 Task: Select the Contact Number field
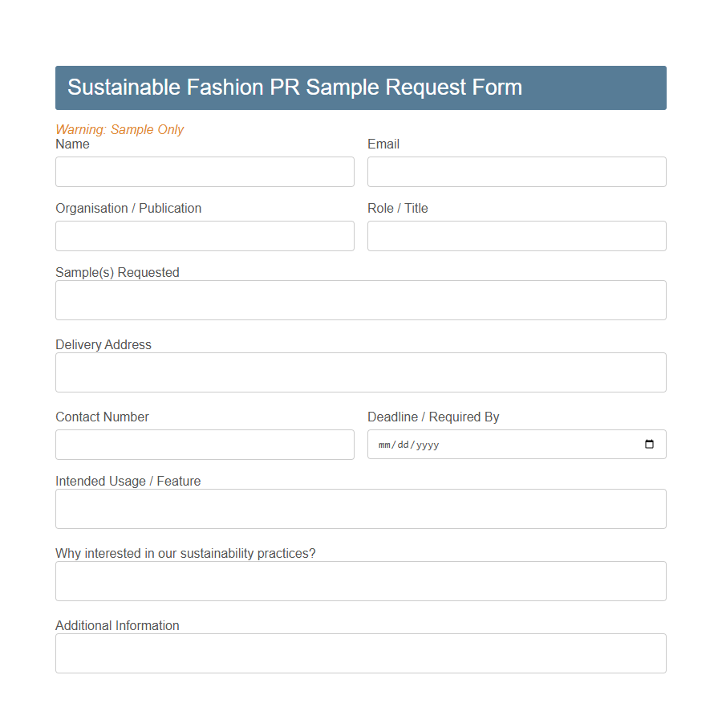(x=205, y=444)
